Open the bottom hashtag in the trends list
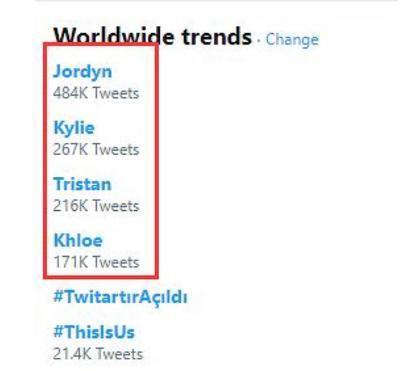This screenshot has width=413, height=371. (x=94, y=332)
